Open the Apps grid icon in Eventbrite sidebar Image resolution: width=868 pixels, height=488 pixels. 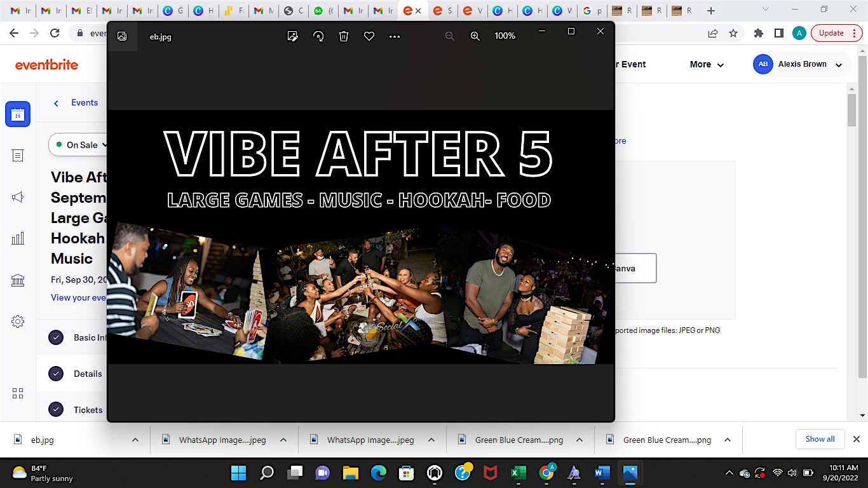18,393
